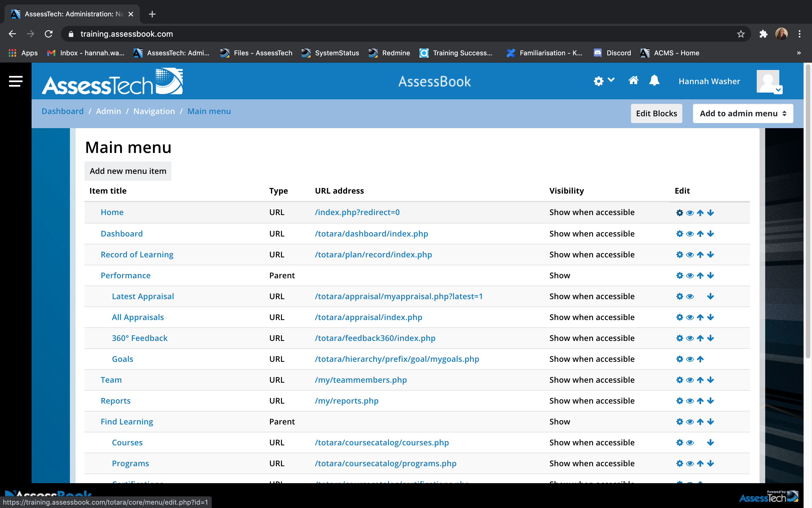Image resolution: width=812 pixels, height=508 pixels.
Task: Open Discord bookmark
Action: pyautogui.click(x=612, y=53)
